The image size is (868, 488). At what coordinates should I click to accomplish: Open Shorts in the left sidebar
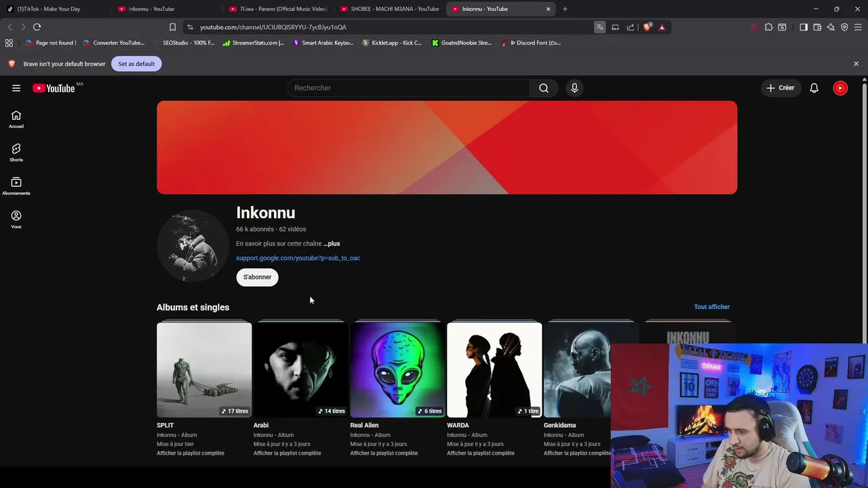[16, 152]
